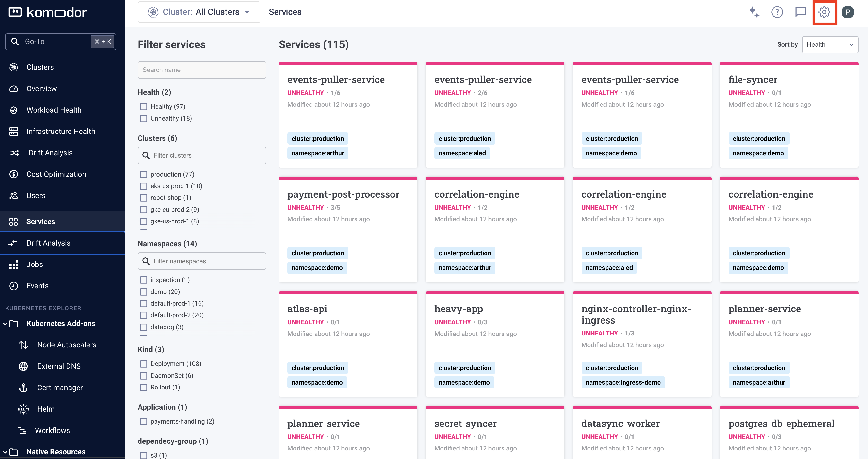Click the namespace:ingress-demo tag

623,382
